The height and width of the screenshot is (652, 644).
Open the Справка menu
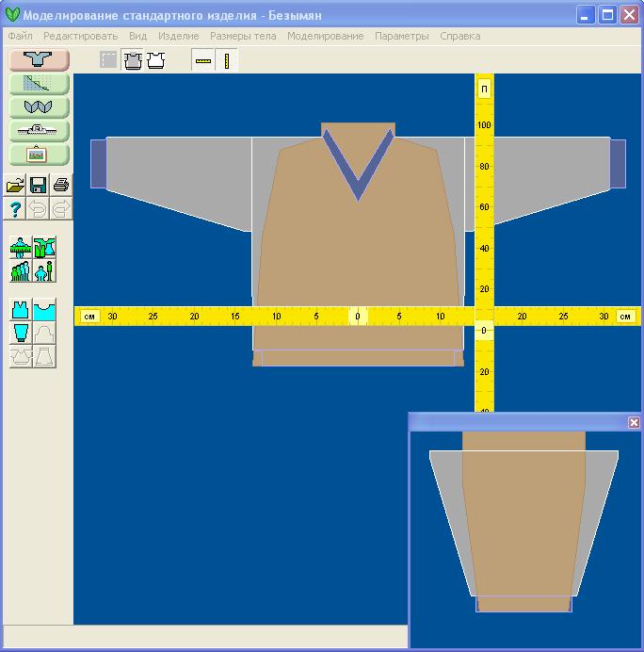[x=460, y=36]
